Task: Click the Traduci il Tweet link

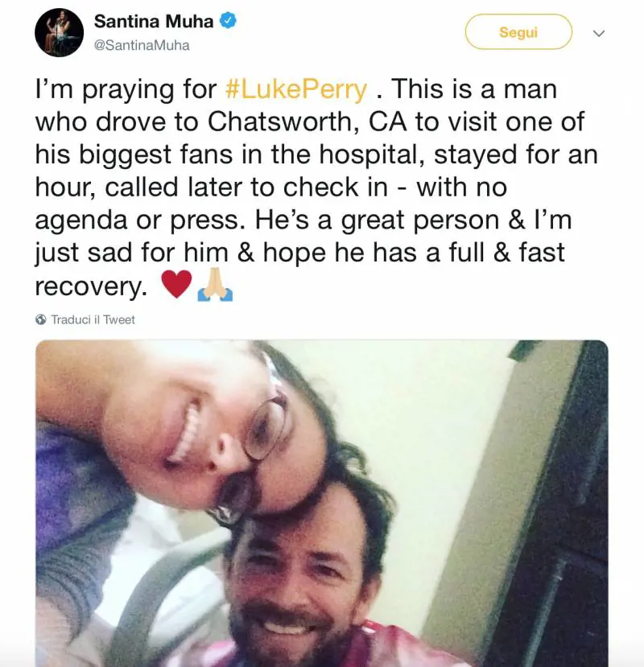Action: pyautogui.click(x=93, y=319)
